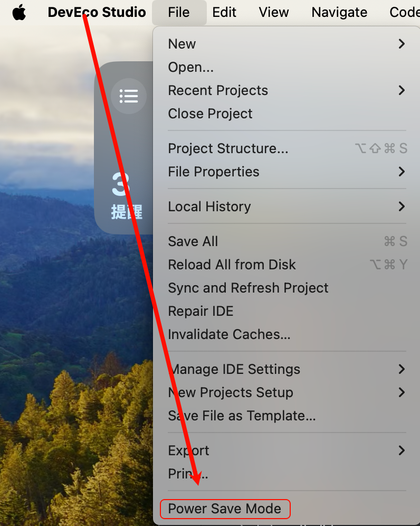The width and height of the screenshot is (420, 526).
Task: Toggle Power Save Mode
Action: 224,509
